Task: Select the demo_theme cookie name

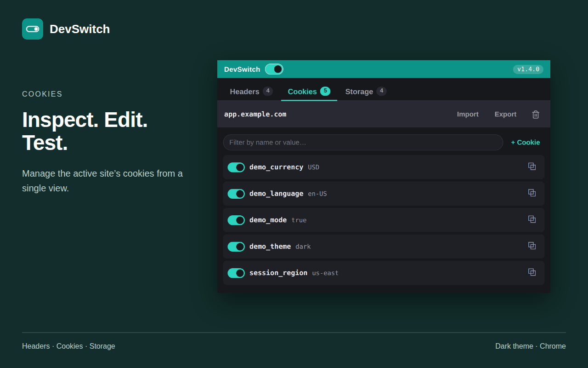Action: tap(270, 247)
